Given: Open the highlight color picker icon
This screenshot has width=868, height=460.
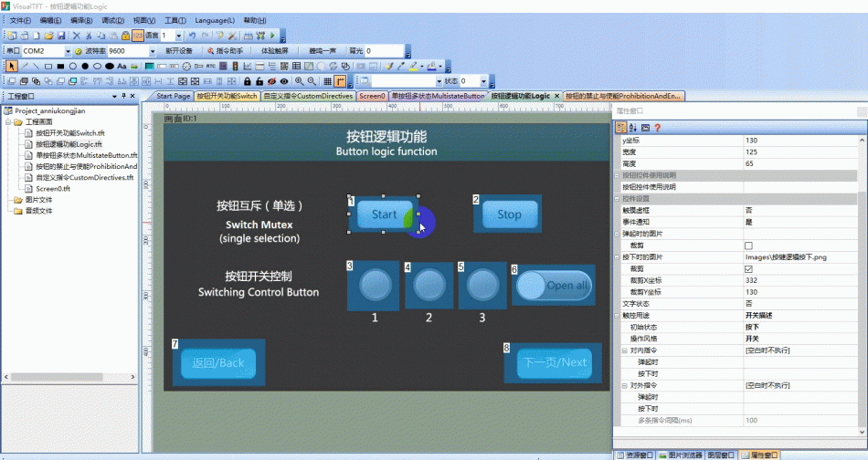Looking at the screenshot, I should click(x=414, y=66).
